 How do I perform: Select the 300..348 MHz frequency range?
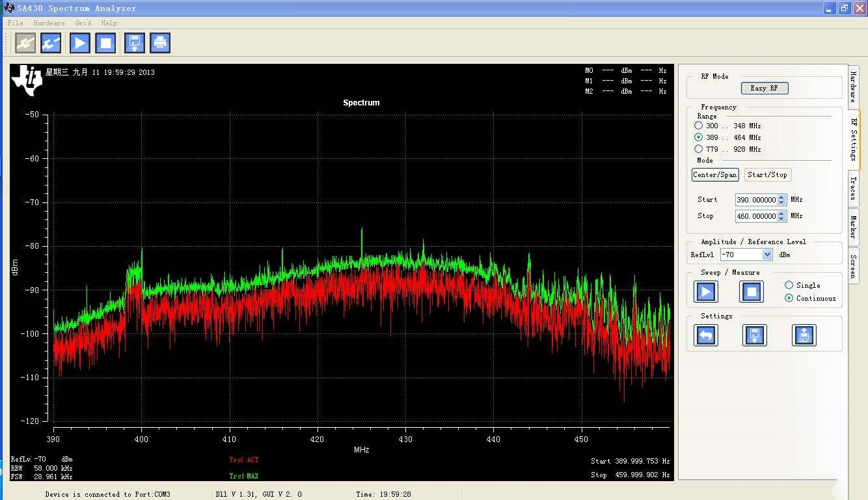pos(699,126)
